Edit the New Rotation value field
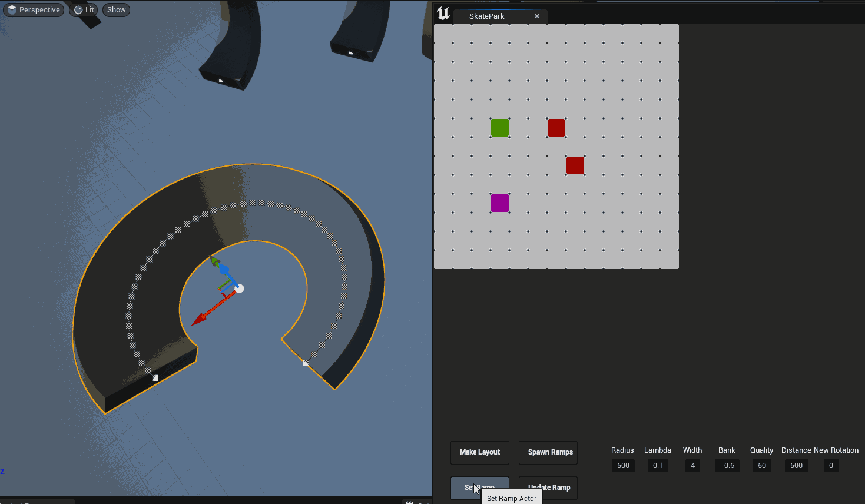 coord(831,466)
